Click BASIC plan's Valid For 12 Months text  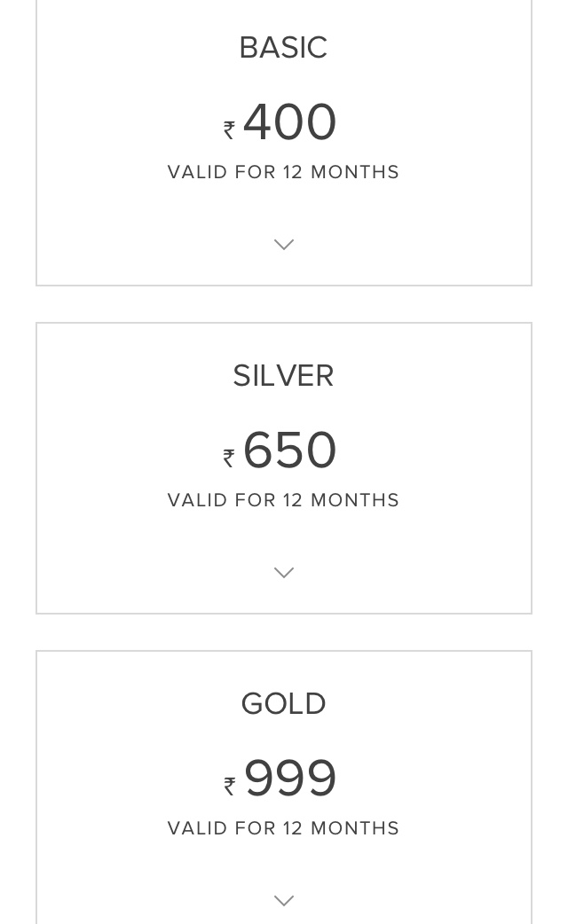pos(283,172)
